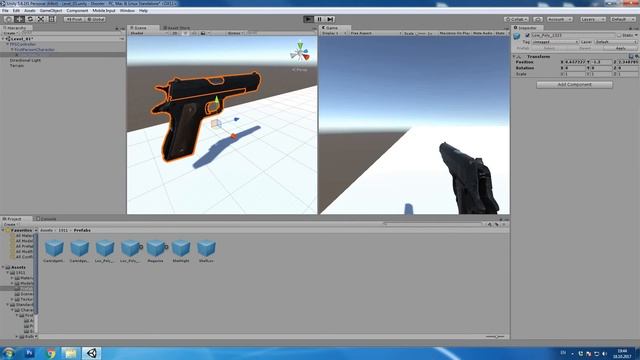Click the Step frame button
The width and height of the screenshot is (640, 360).
coord(330,19)
